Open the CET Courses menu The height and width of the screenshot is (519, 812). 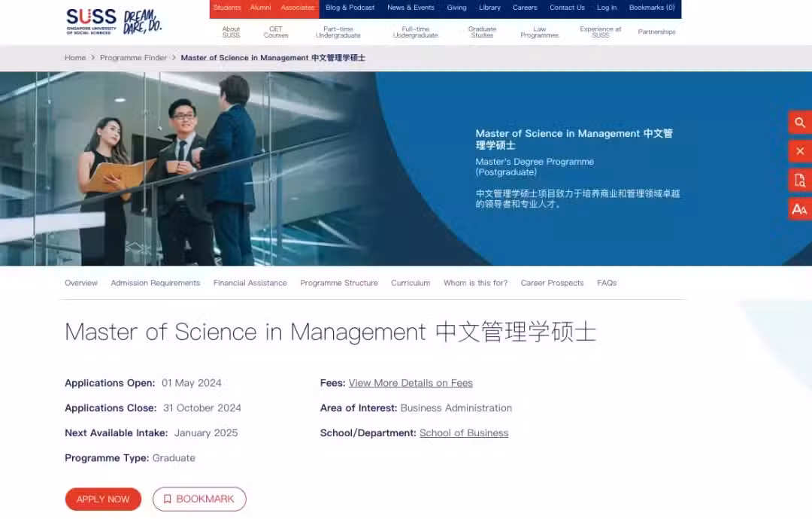(276, 32)
